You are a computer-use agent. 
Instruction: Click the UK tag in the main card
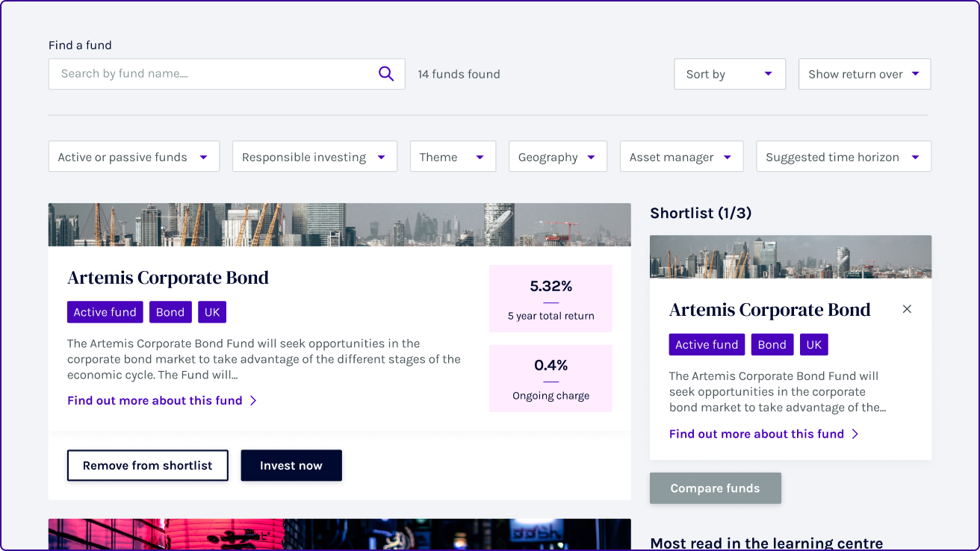tap(212, 312)
